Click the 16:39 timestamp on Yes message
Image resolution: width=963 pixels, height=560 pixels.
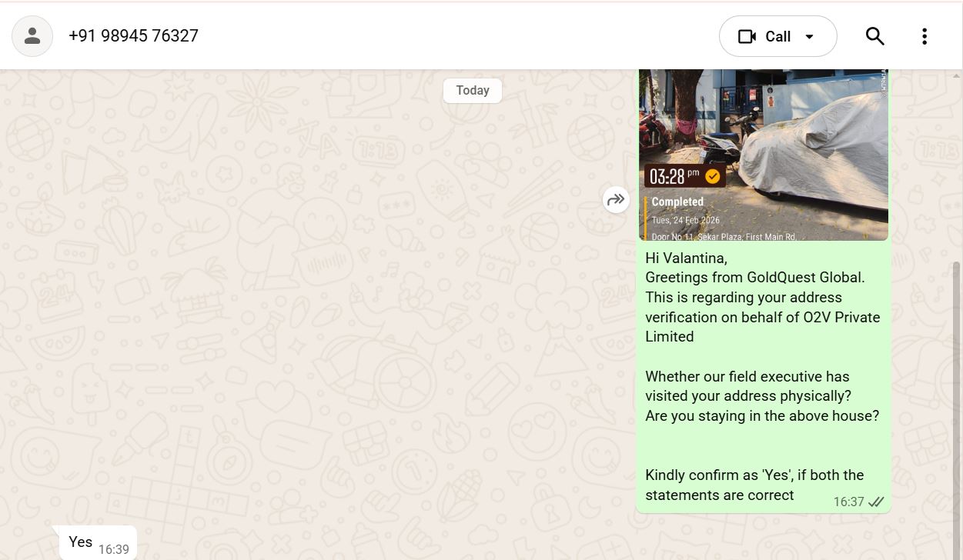click(x=114, y=549)
